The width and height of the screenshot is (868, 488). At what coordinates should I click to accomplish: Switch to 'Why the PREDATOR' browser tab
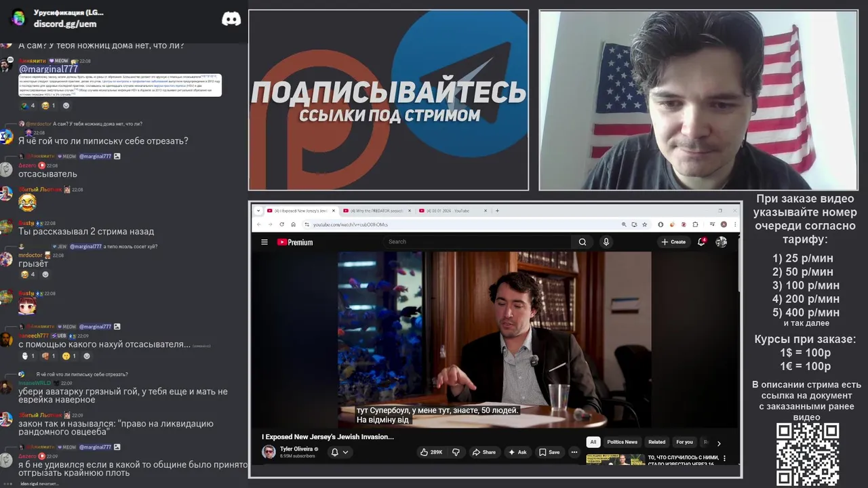click(375, 211)
